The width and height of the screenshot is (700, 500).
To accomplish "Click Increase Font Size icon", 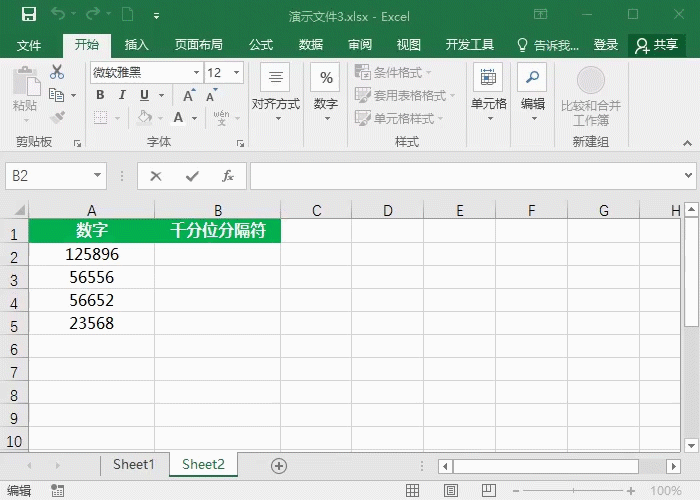I will [189, 95].
